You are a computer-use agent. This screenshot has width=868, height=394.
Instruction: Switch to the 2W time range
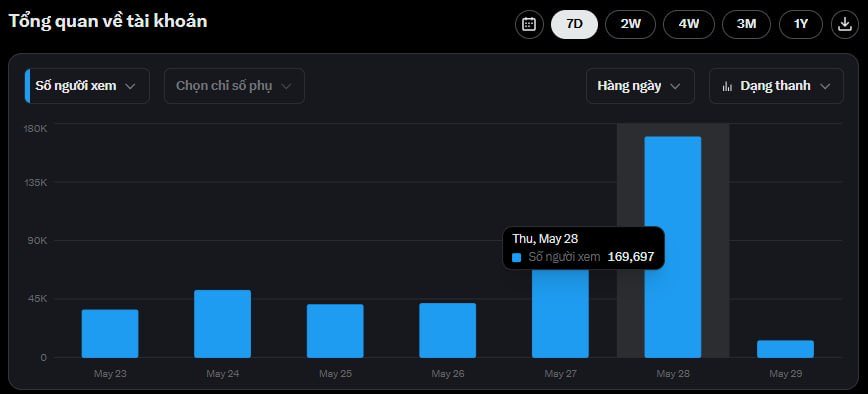click(631, 24)
